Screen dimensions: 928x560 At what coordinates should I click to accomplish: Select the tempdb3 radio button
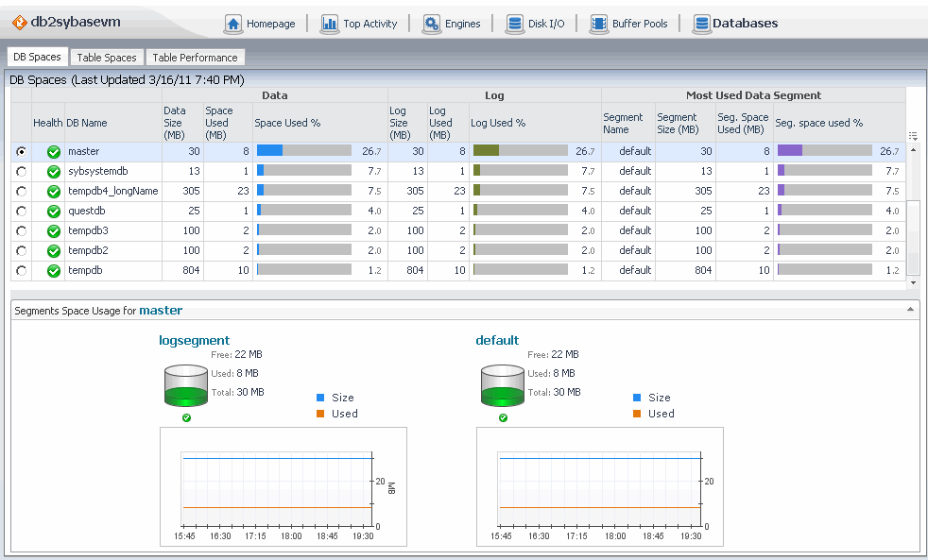tap(21, 231)
